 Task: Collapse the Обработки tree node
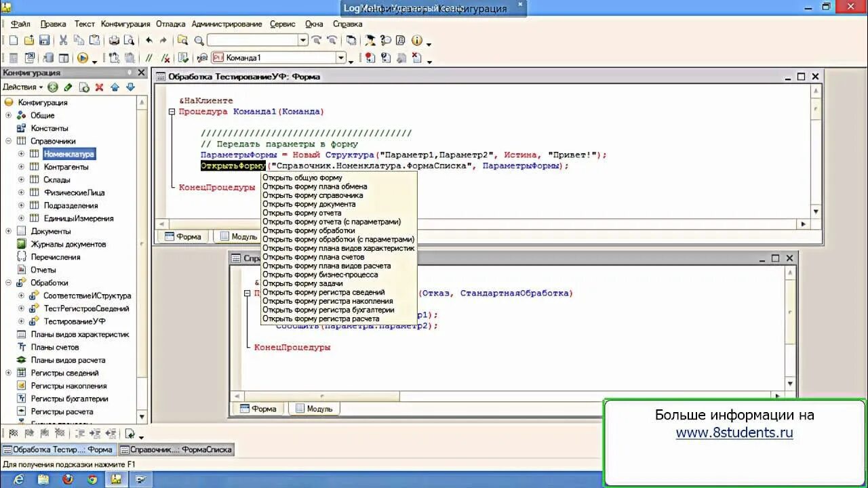point(9,283)
